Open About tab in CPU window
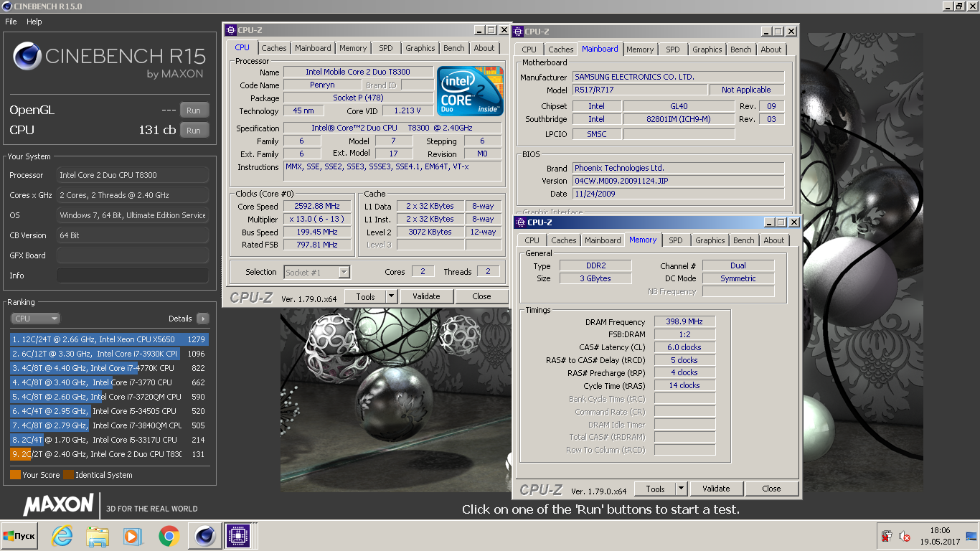This screenshot has width=980, height=551. point(484,48)
